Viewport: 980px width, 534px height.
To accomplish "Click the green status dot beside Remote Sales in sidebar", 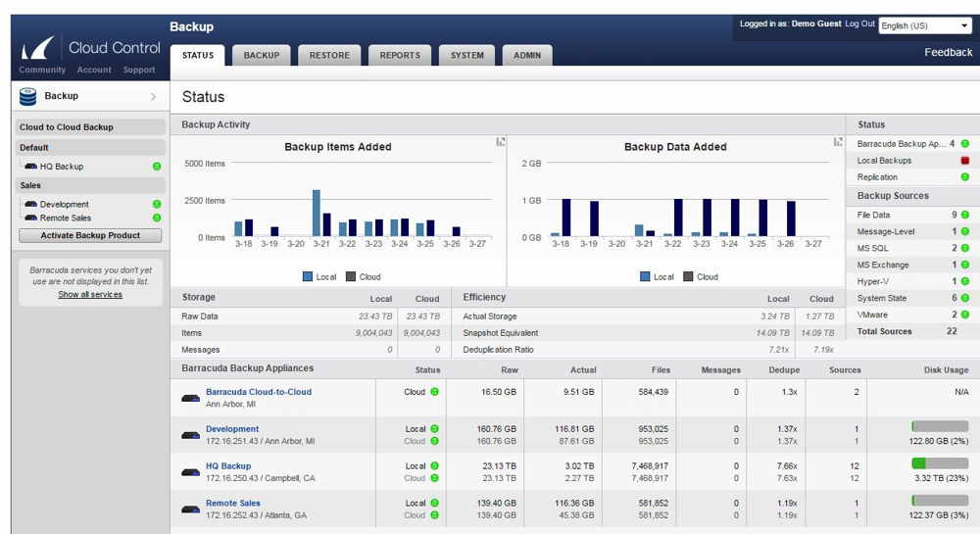I will [x=157, y=218].
